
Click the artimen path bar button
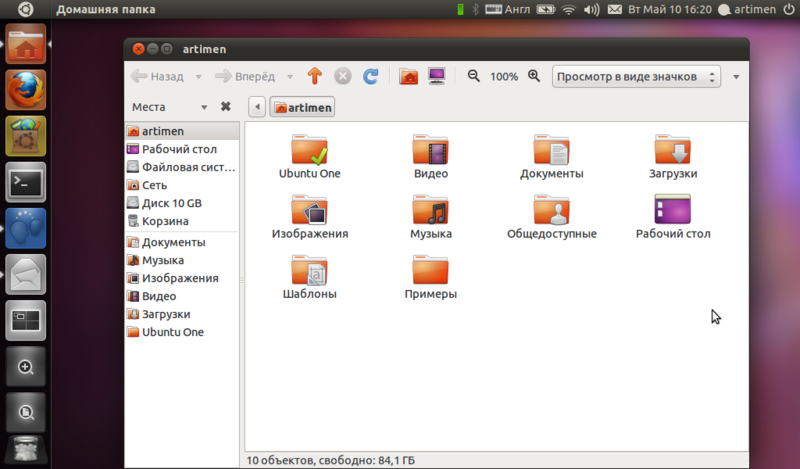tap(303, 107)
